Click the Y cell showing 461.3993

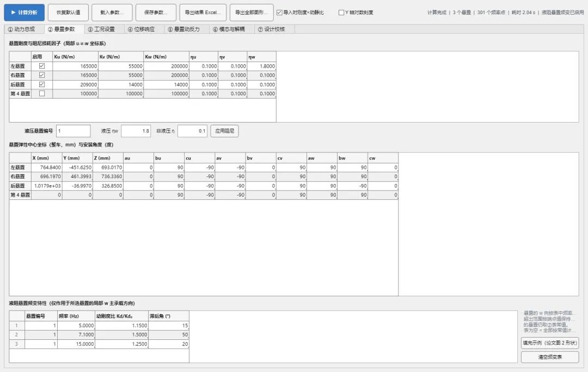click(77, 176)
